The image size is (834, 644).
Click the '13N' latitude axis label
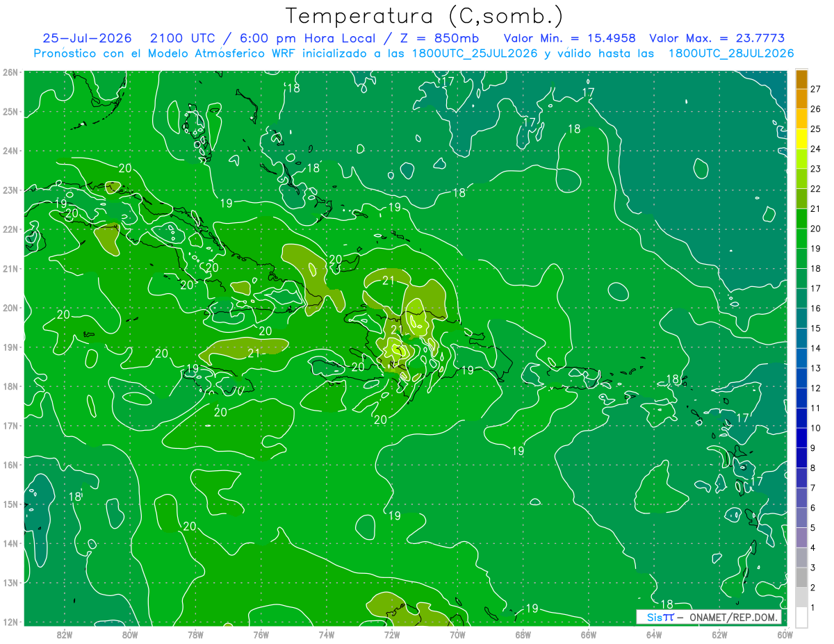(x=10, y=582)
